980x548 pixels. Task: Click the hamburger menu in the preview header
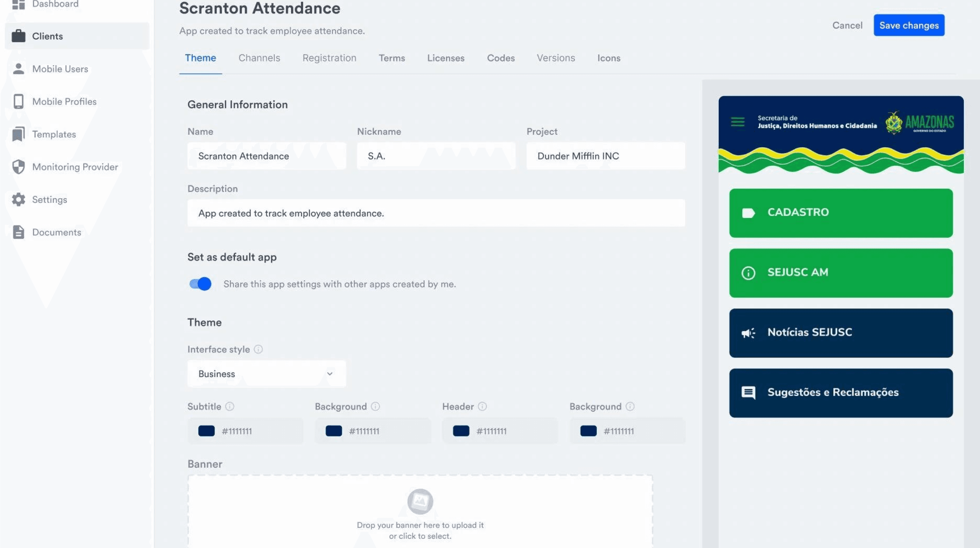click(737, 122)
